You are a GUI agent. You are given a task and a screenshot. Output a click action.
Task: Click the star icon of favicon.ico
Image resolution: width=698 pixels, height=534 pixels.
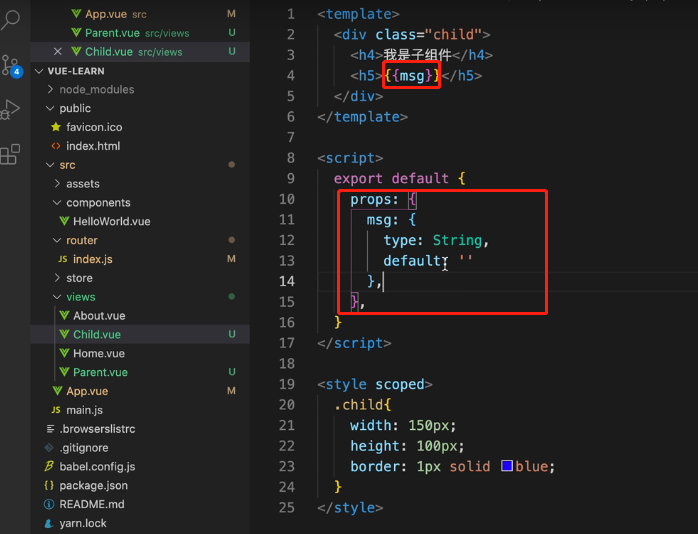pos(56,127)
